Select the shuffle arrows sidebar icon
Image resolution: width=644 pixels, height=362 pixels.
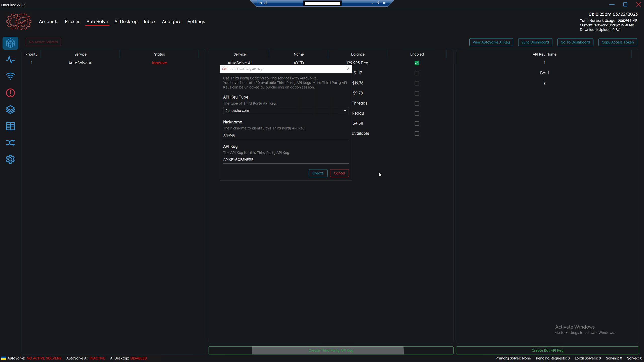[x=10, y=143]
